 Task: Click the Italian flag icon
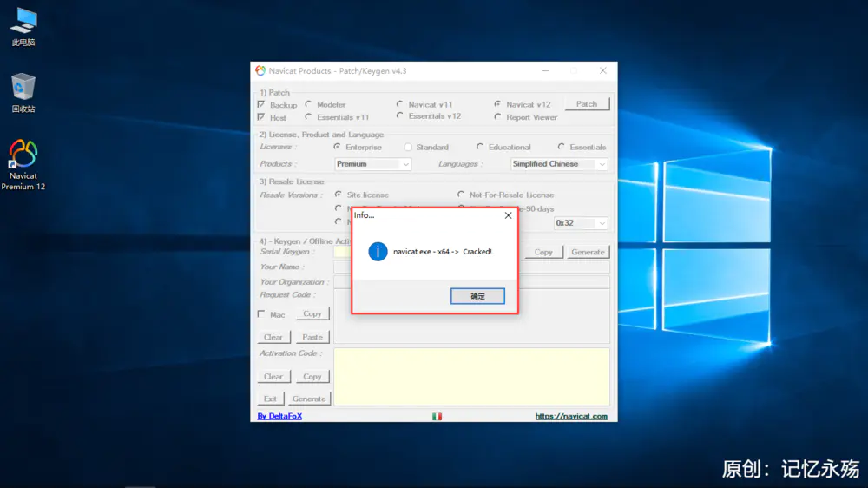coord(437,416)
